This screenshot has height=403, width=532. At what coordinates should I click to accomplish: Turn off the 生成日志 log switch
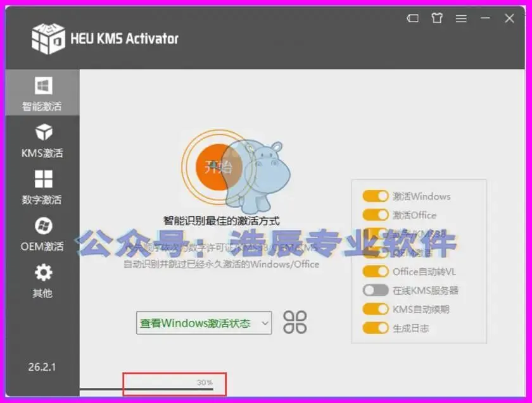(x=375, y=328)
